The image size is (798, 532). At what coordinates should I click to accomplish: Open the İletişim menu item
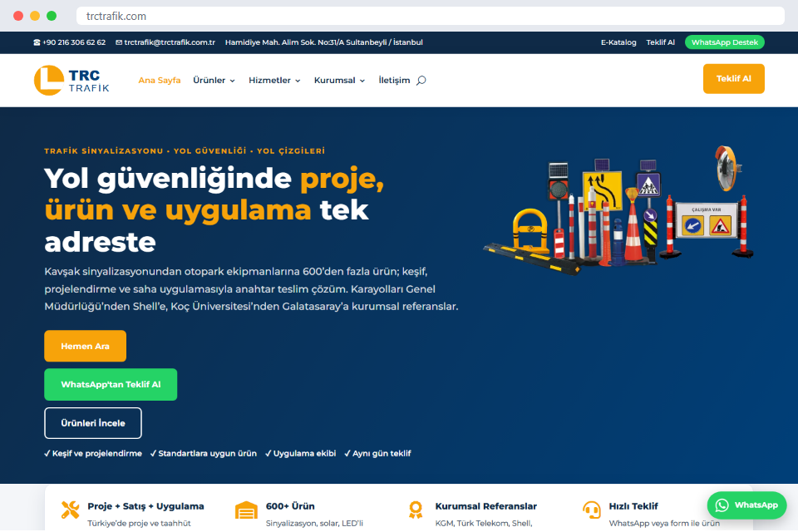(394, 81)
